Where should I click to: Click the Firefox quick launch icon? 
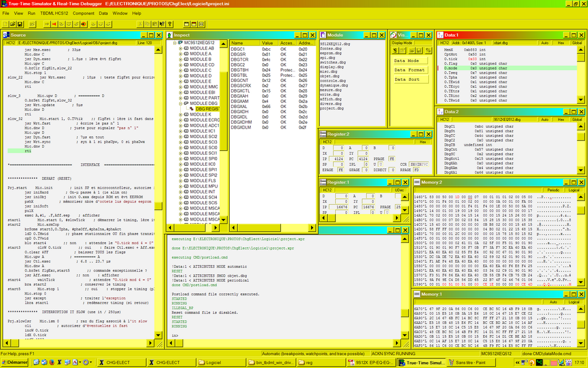[x=51, y=362]
